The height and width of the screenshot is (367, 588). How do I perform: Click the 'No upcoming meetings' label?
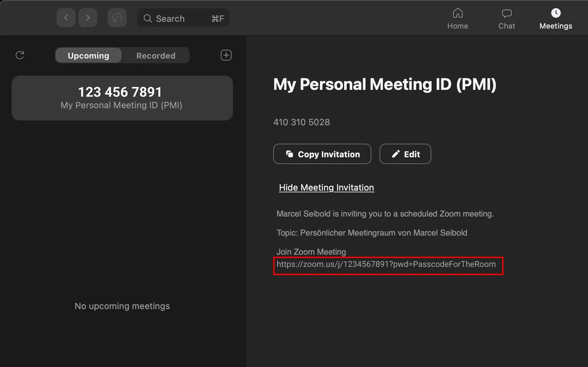pos(122,306)
